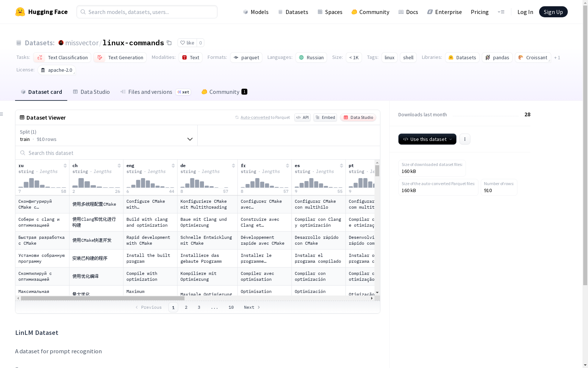Open the missvector user profile link
The height and width of the screenshot is (368, 588).
[x=82, y=43]
